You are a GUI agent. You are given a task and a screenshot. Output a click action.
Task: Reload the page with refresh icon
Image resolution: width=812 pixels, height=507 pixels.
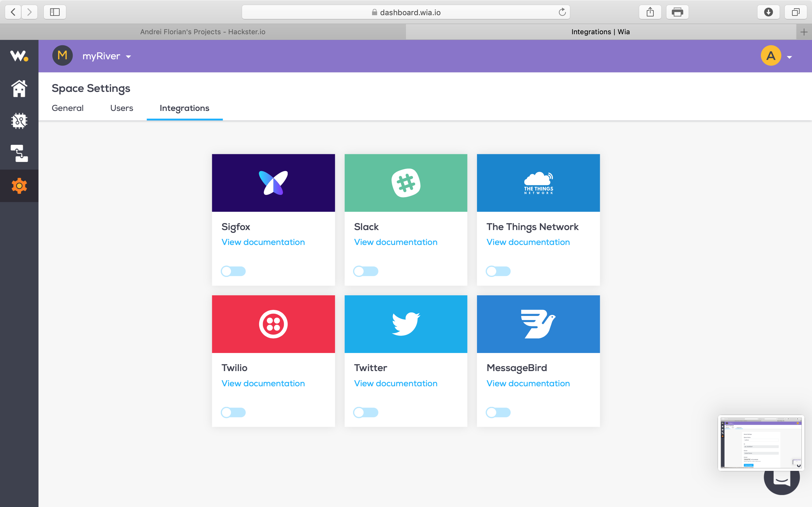(562, 12)
